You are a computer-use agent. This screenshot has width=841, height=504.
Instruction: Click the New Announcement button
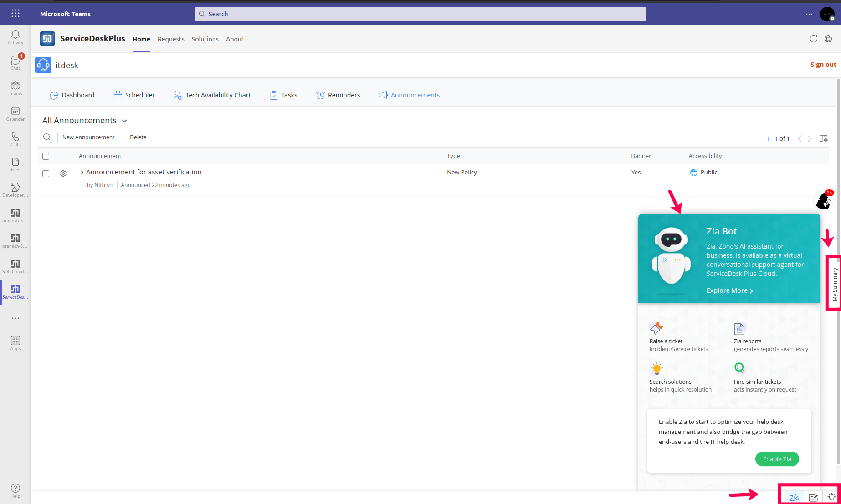(88, 137)
